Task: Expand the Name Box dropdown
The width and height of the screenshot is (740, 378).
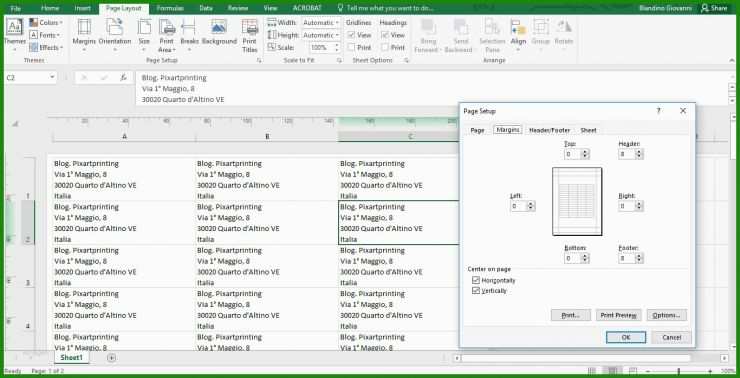Action: tap(52, 77)
